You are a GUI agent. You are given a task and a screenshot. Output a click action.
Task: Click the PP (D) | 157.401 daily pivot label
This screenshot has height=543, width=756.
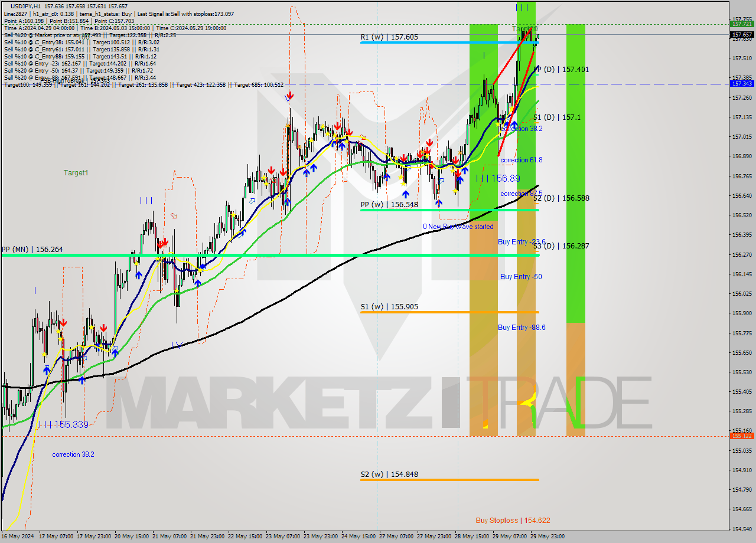coord(561,70)
